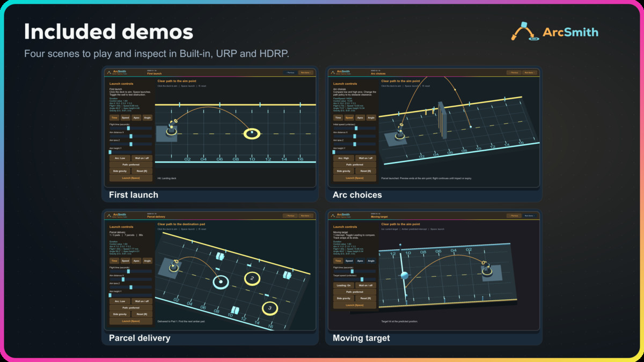Image resolution: width=644 pixels, height=362 pixels.
Task: Click the ArcSmith header logo in Parcel delivery demo
Action: click(x=116, y=215)
